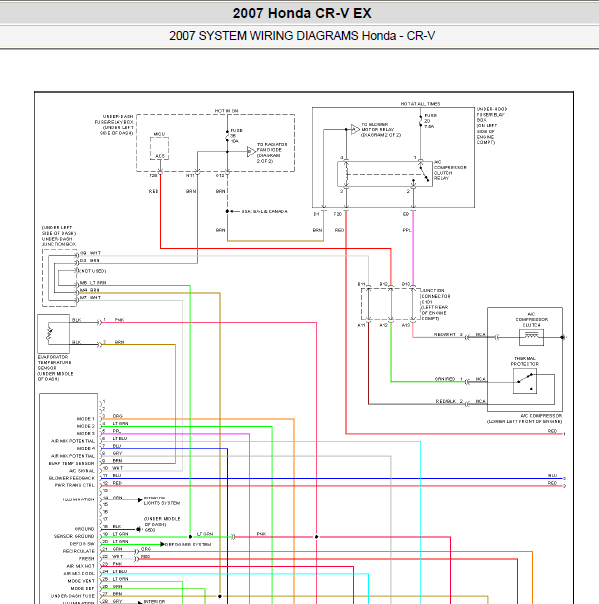
Task: Click the 'GRN/RED' wire label near thermal protector
Action: click(x=445, y=379)
